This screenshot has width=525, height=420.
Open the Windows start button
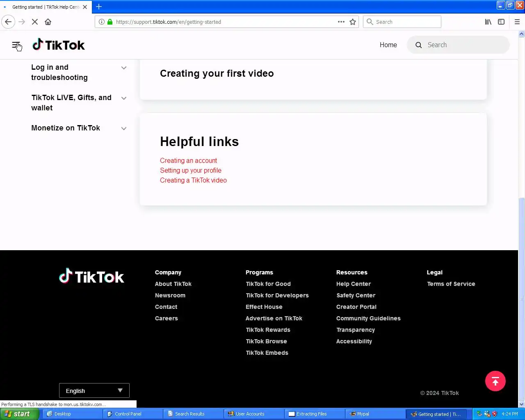click(19, 414)
